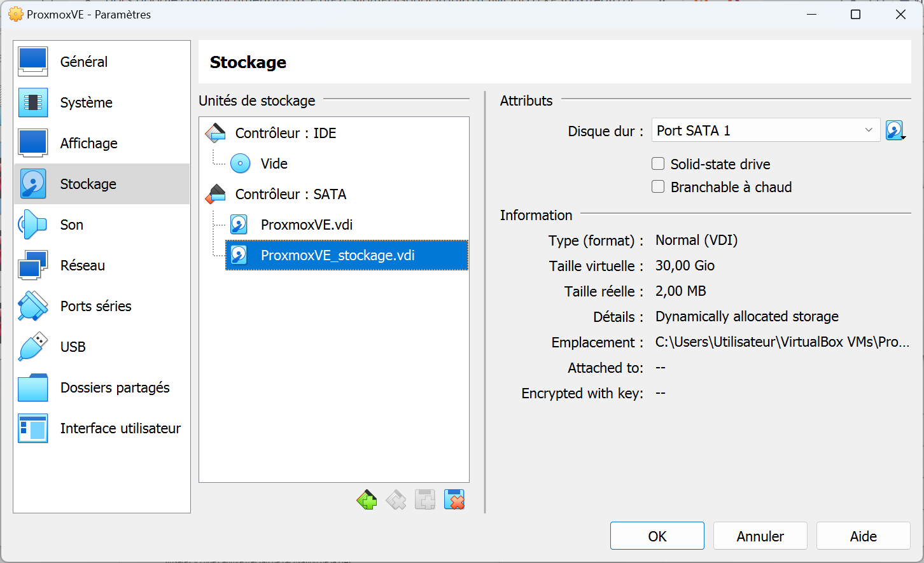Image resolution: width=924 pixels, height=563 pixels.
Task: Select the Contrôleur : SATA row
Action: tap(334, 194)
